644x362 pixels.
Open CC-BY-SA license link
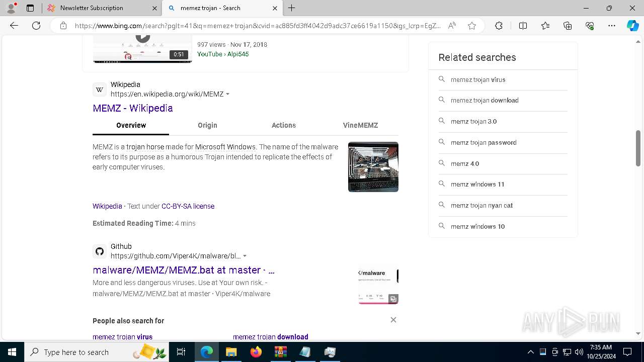(188, 206)
